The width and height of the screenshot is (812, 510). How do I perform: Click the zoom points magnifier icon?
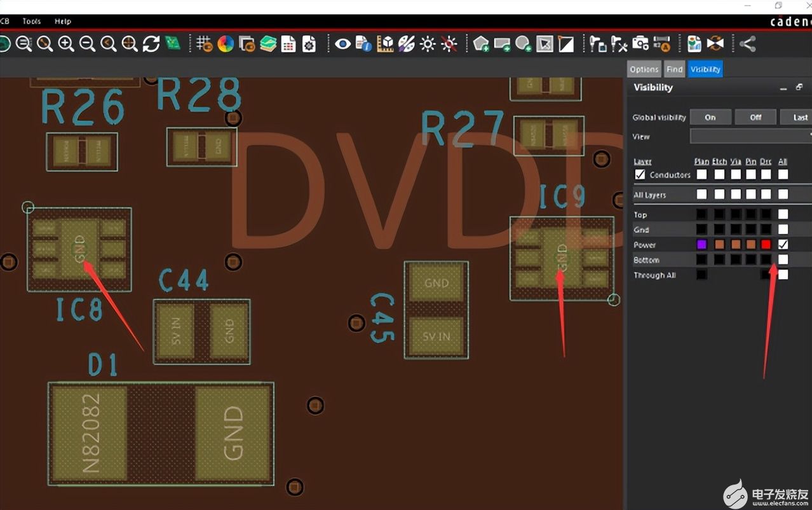pos(45,43)
